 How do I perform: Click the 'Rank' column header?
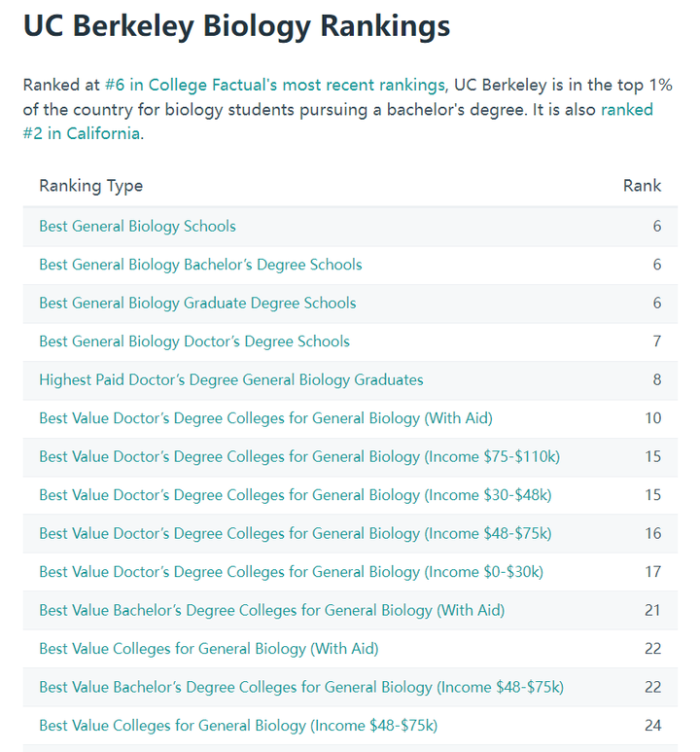[x=642, y=186]
